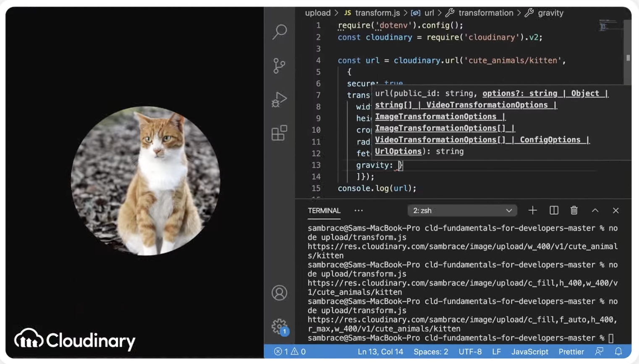
Task: Split the terminal using the split icon
Action: [x=553, y=210]
